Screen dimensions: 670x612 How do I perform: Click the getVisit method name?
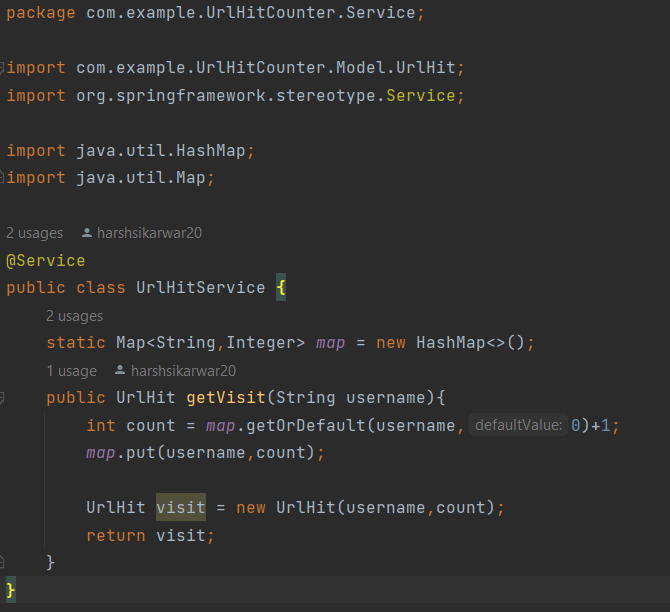click(226, 398)
